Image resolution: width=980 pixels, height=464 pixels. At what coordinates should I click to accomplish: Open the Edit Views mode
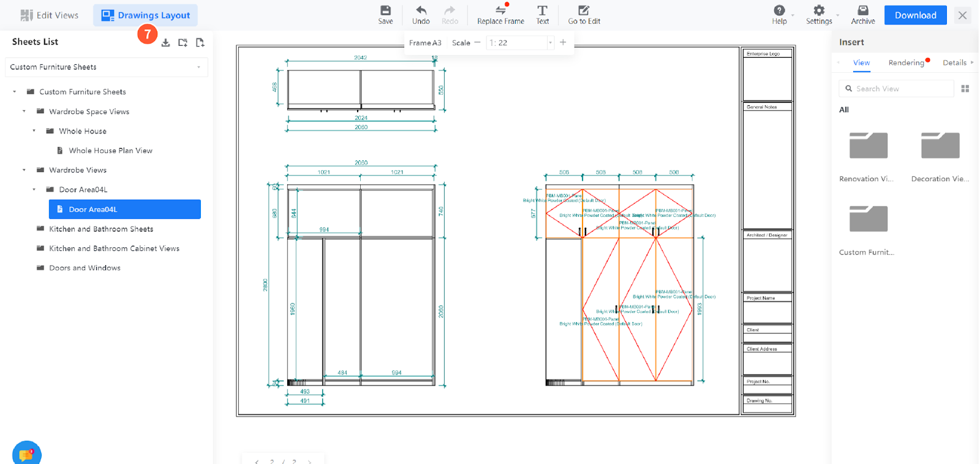click(x=50, y=15)
